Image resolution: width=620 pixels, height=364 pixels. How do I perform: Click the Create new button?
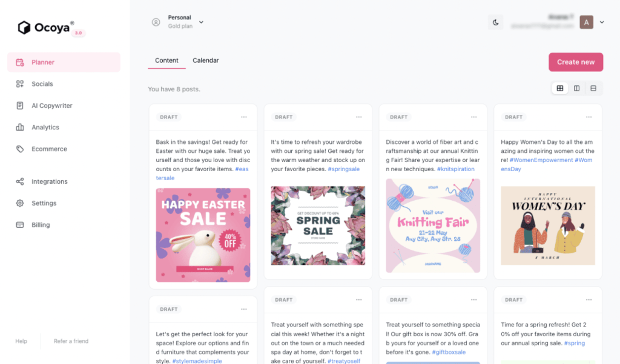point(576,62)
